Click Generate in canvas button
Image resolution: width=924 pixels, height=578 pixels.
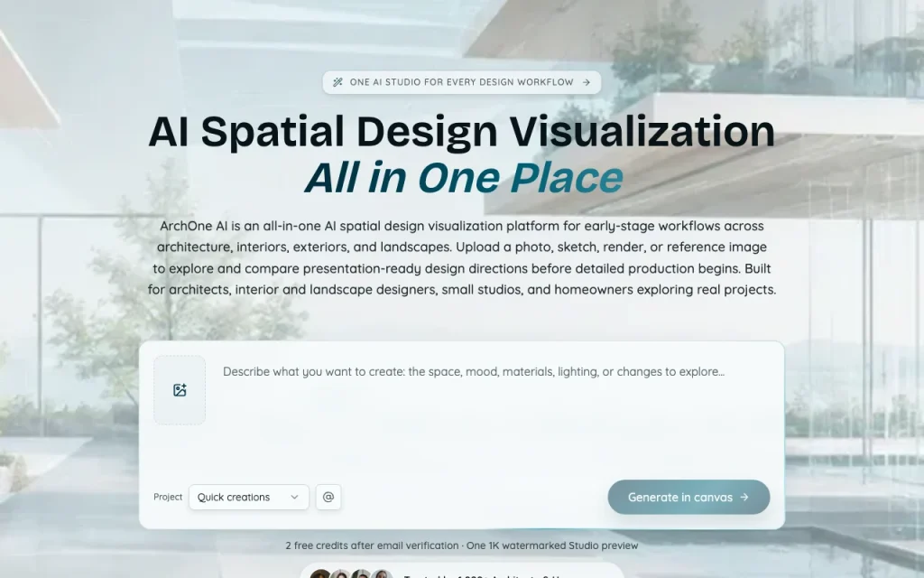[688, 498]
